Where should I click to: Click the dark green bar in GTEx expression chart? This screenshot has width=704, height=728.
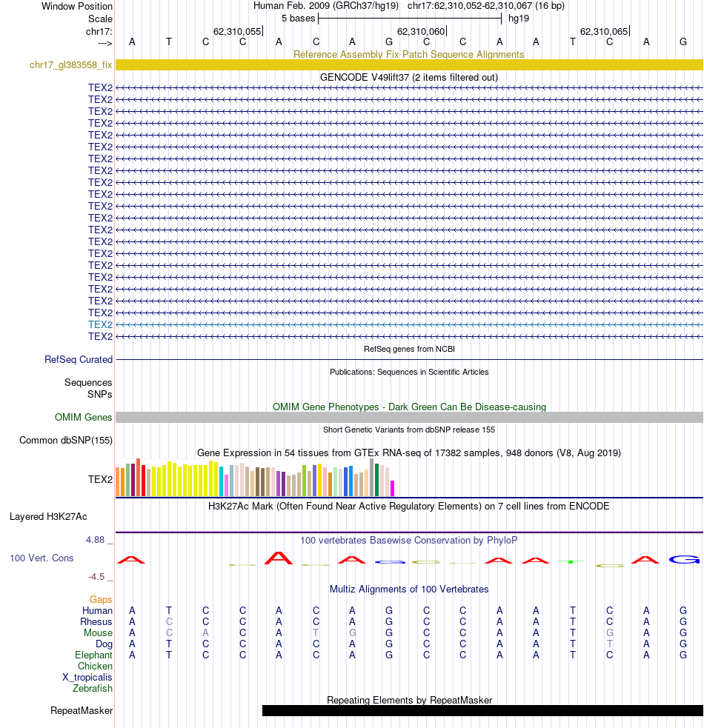click(377, 480)
